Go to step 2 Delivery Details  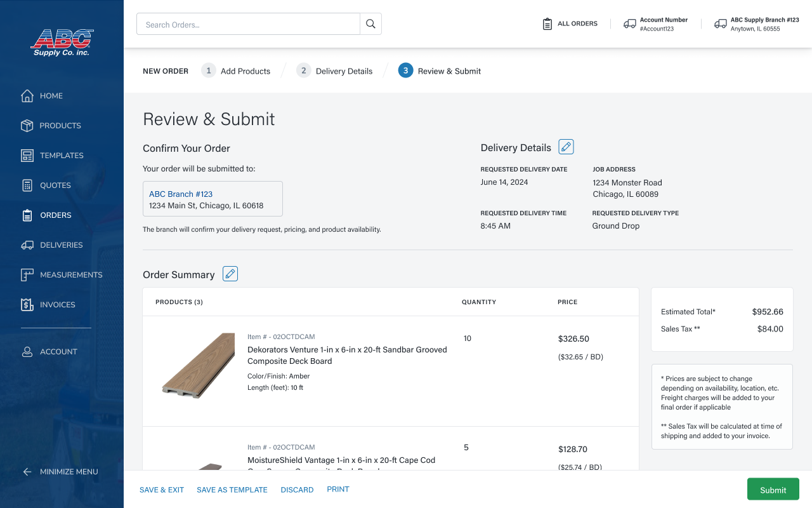tap(334, 71)
